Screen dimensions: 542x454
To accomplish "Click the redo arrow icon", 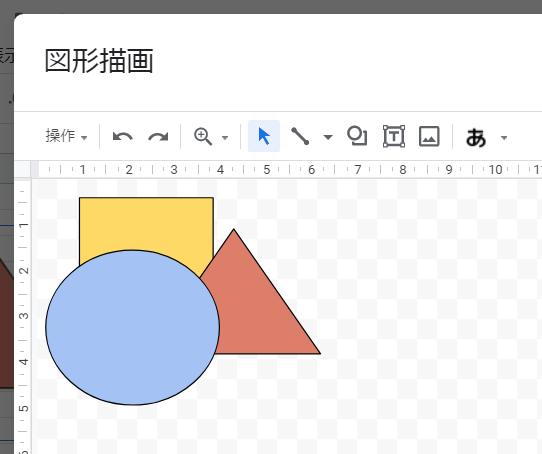I will [x=158, y=137].
